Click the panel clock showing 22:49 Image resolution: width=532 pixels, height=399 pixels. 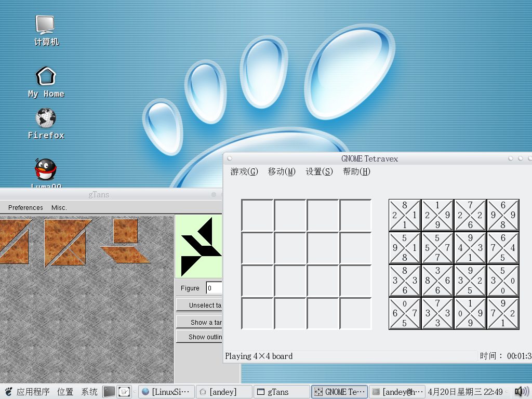click(x=465, y=392)
